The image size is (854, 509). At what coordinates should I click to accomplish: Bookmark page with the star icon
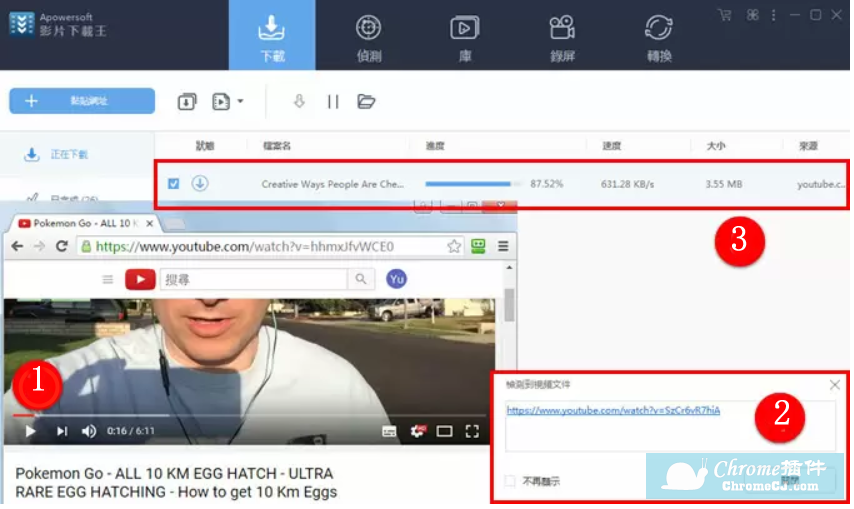454,247
